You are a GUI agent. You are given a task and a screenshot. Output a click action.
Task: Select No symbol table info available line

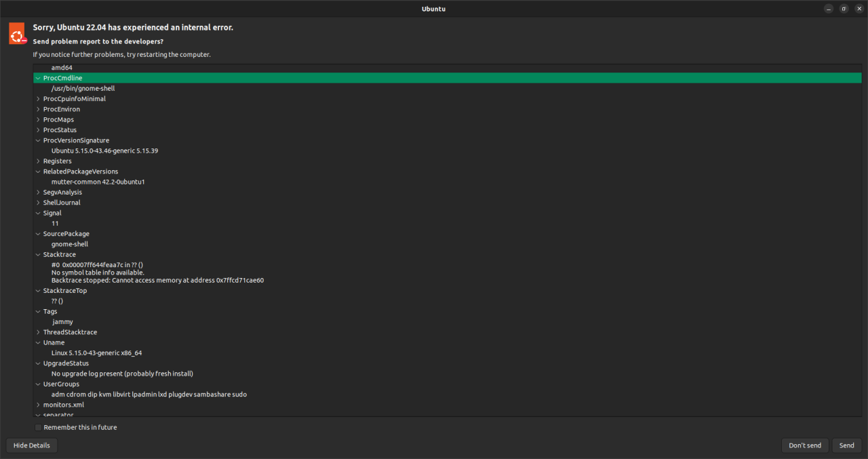coord(98,273)
